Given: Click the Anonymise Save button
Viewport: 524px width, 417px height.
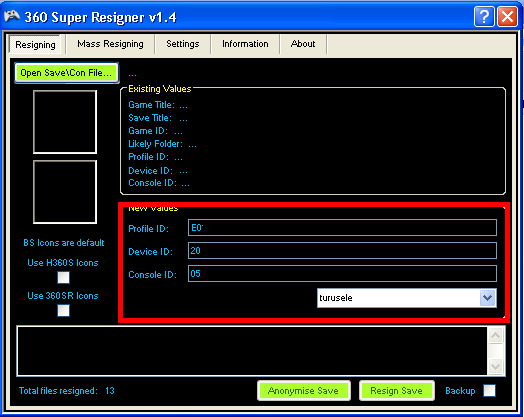Looking at the screenshot, I should point(303,391).
